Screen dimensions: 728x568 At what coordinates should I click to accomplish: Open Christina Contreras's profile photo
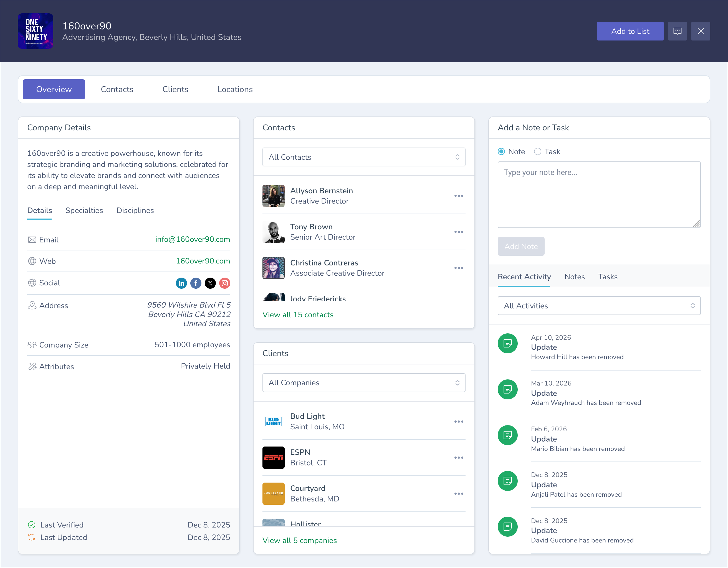273,268
